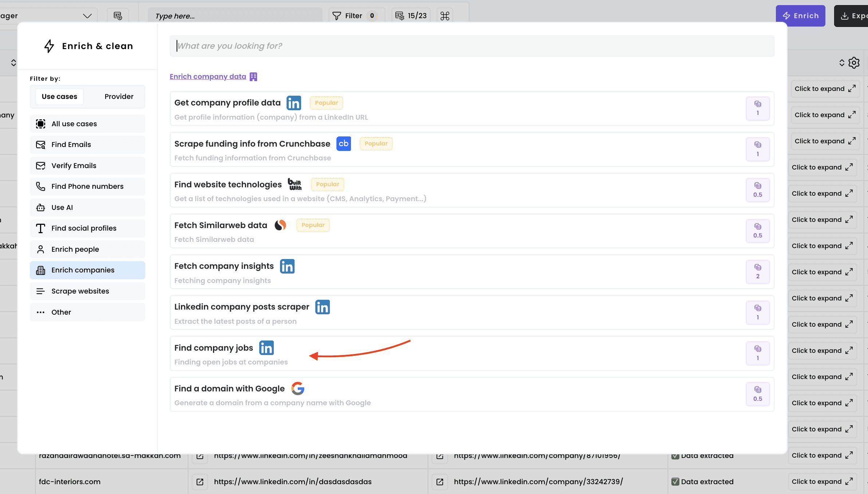868x494 pixels.
Task: Switch filter to Provider
Action: coord(119,96)
